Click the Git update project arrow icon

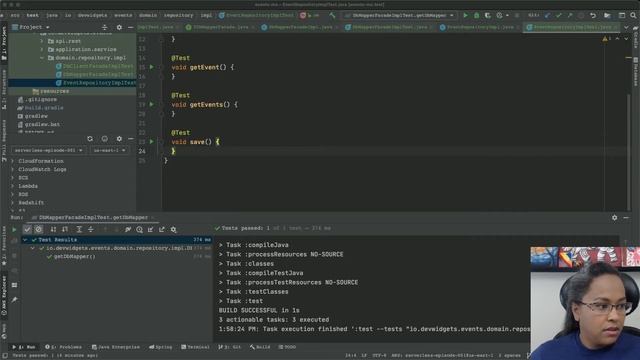click(547, 15)
